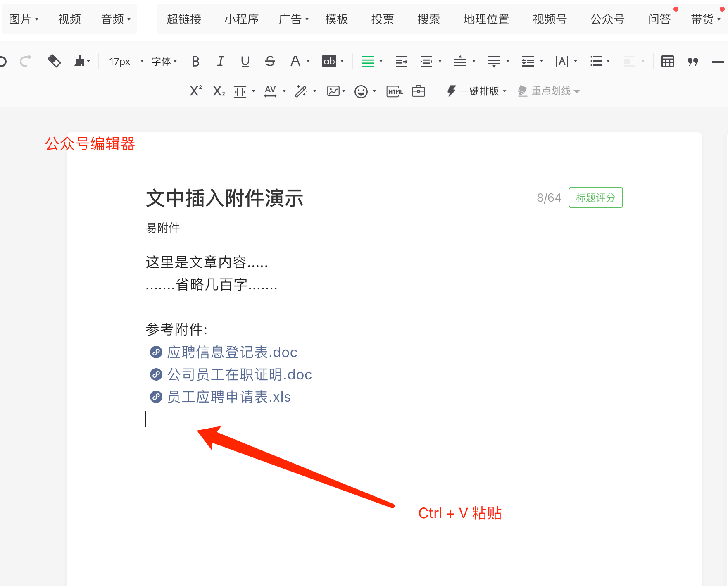Select the 小程序 menu item
Viewport: 728px width, 586px height.
241,19
